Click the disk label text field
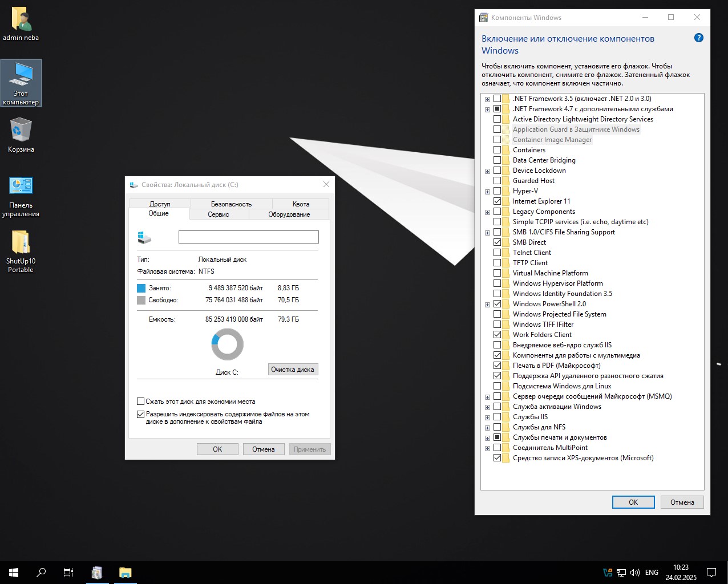Screen dimensions: 728x584 [248, 237]
